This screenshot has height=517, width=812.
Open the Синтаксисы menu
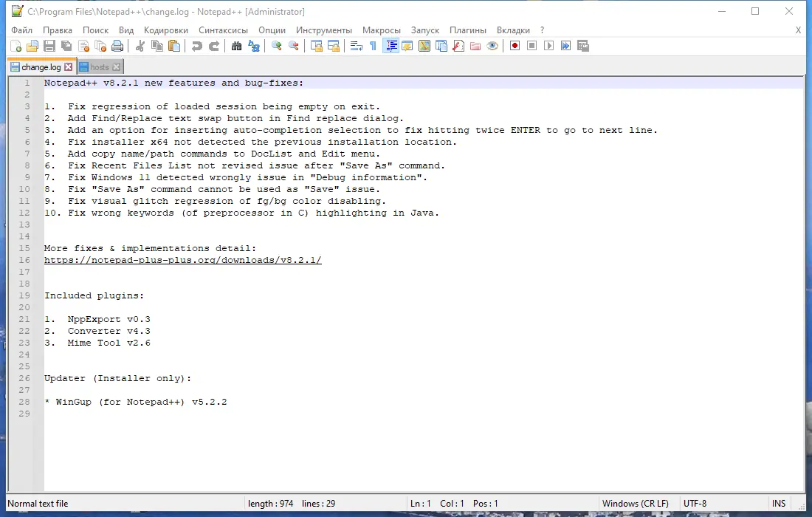click(223, 30)
